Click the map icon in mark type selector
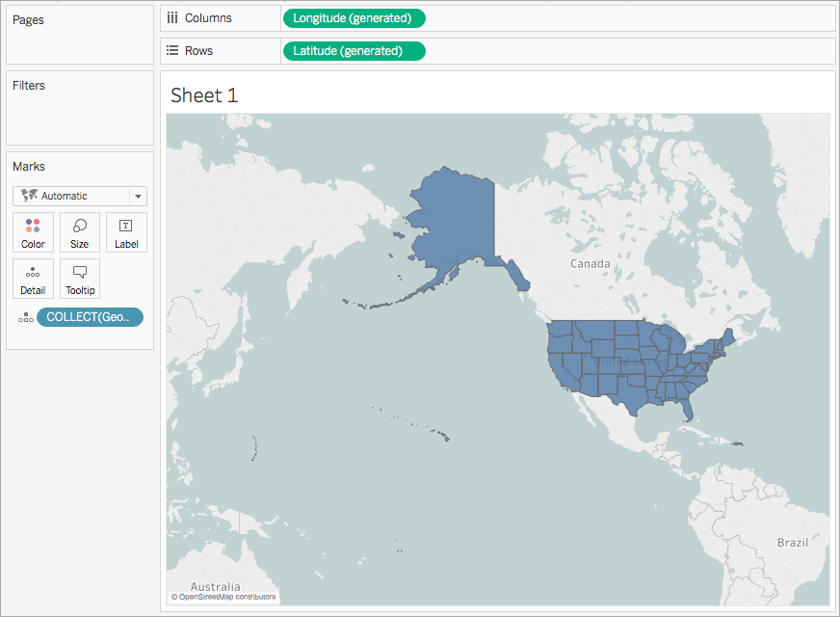840x617 pixels. 30,196
